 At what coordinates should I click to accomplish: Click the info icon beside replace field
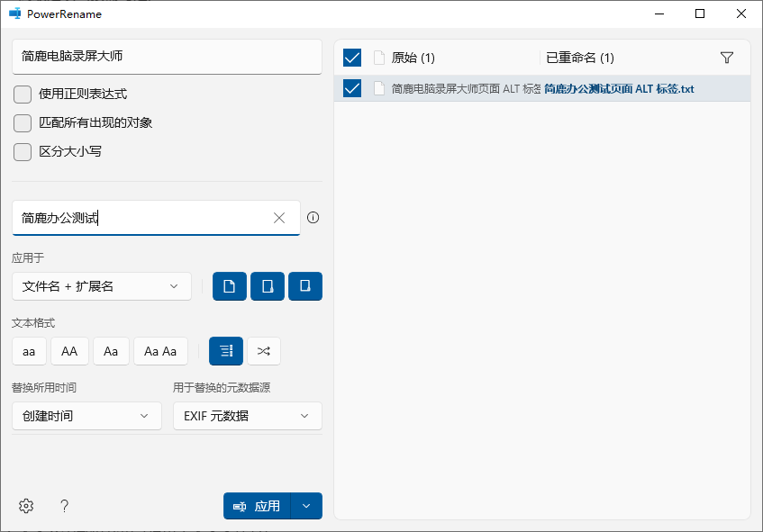point(313,218)
